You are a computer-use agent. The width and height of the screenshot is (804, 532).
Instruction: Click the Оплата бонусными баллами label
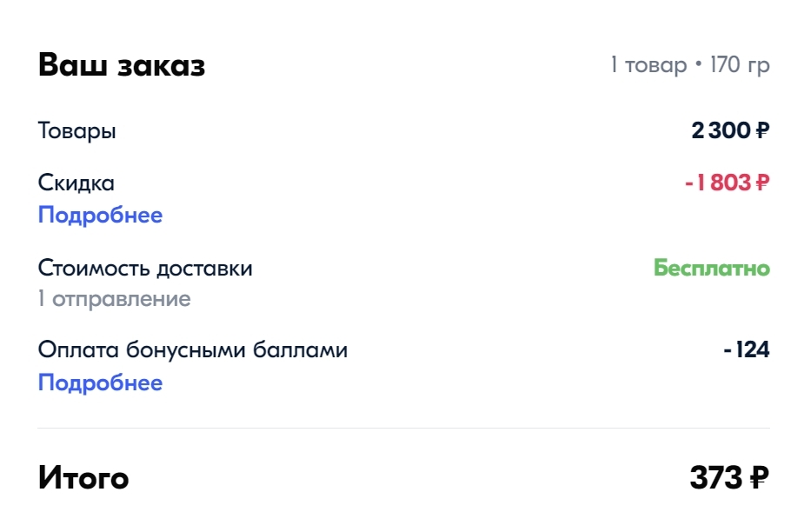click(x=193, y=350)
